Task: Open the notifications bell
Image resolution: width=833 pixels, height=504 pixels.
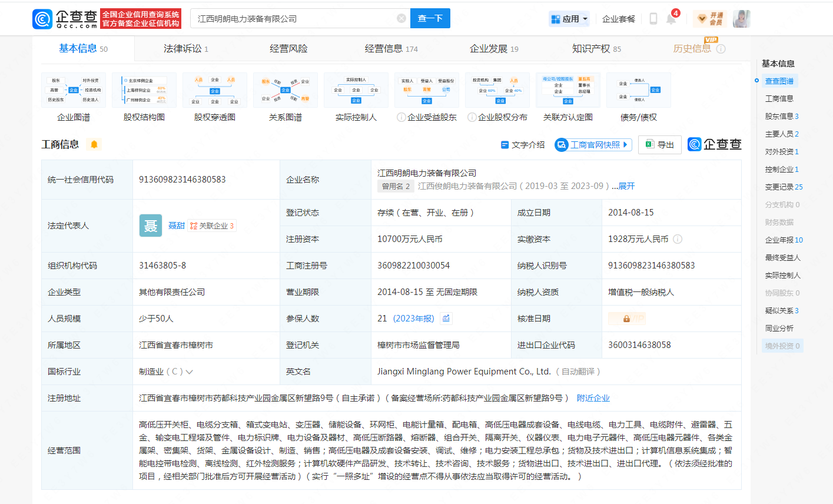Action: pos(671,19)
